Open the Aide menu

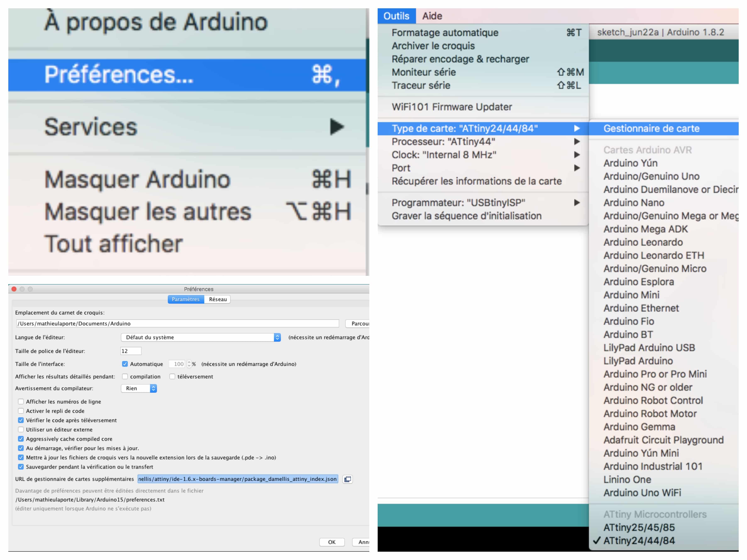pos(432,16)
